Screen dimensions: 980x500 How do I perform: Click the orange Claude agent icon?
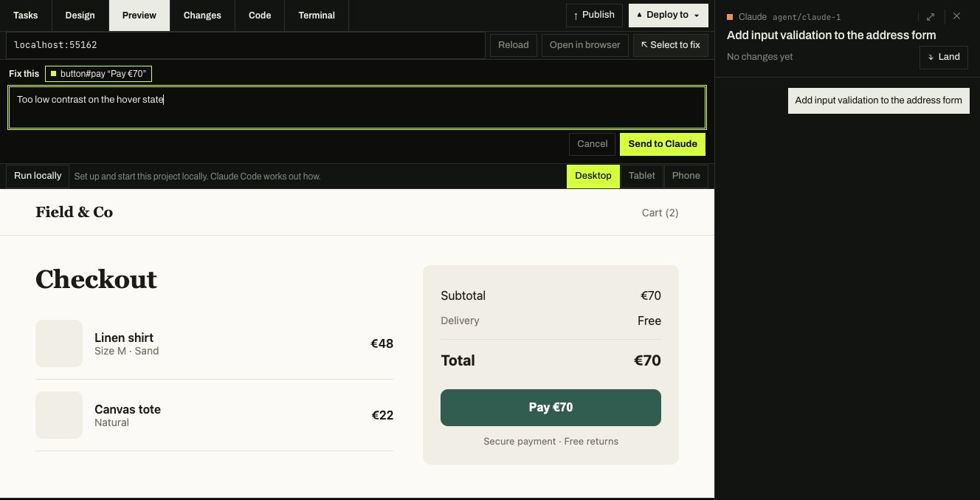click(x=731, y=16)
